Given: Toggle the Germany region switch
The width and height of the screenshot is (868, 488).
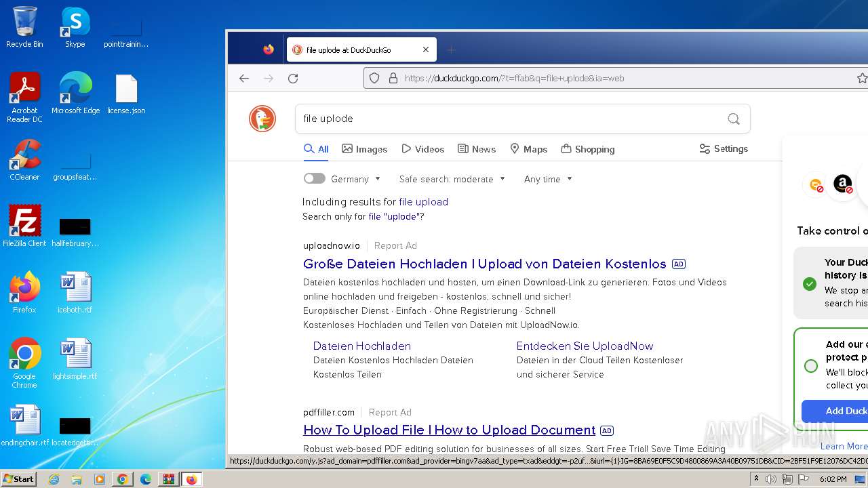Looking at the screenshot, I should (x=315, y=179).
